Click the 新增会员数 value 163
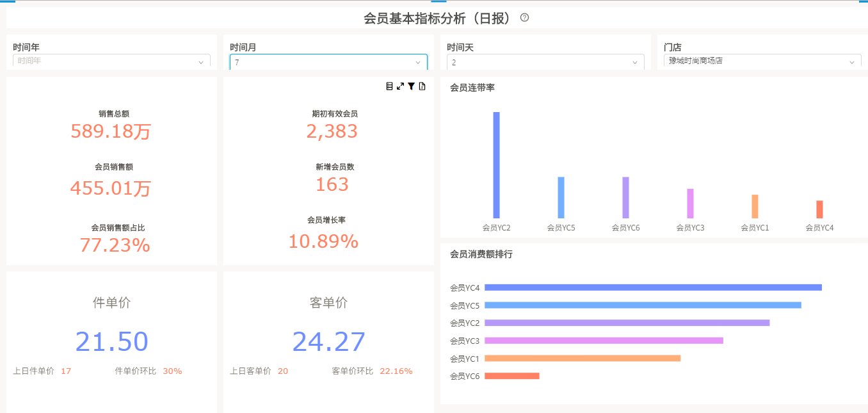 click(x=332, y=184)
